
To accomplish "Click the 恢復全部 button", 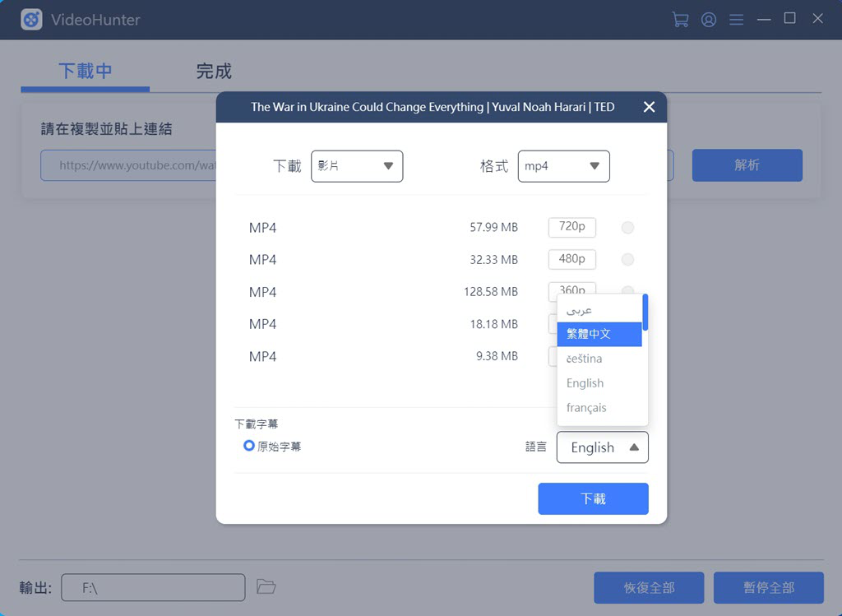I will click(649, 587).
